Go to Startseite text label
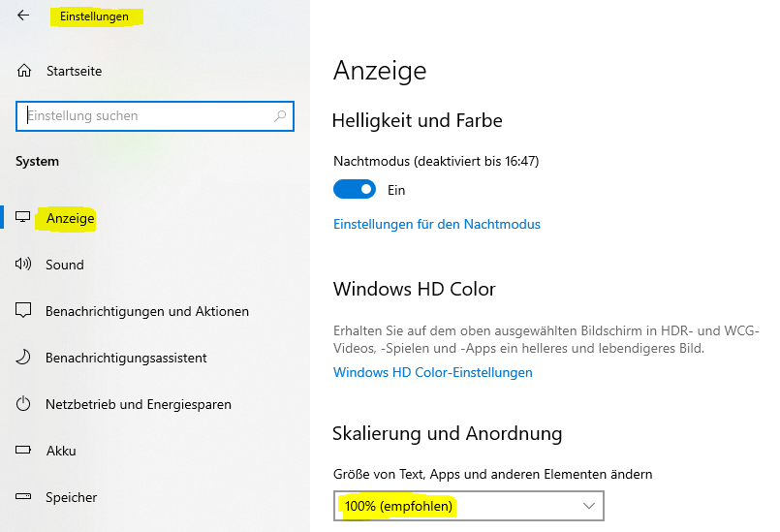This screenshot has width=780, height=532. tap(74, 71)
